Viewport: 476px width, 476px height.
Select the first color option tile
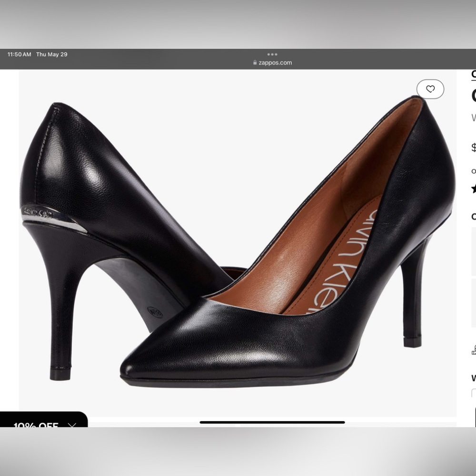pyautogui.click(x=474, y=251)
